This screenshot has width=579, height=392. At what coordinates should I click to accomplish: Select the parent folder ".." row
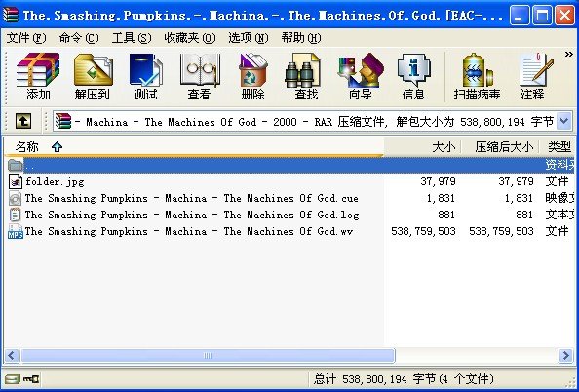[x=289, y=165]
